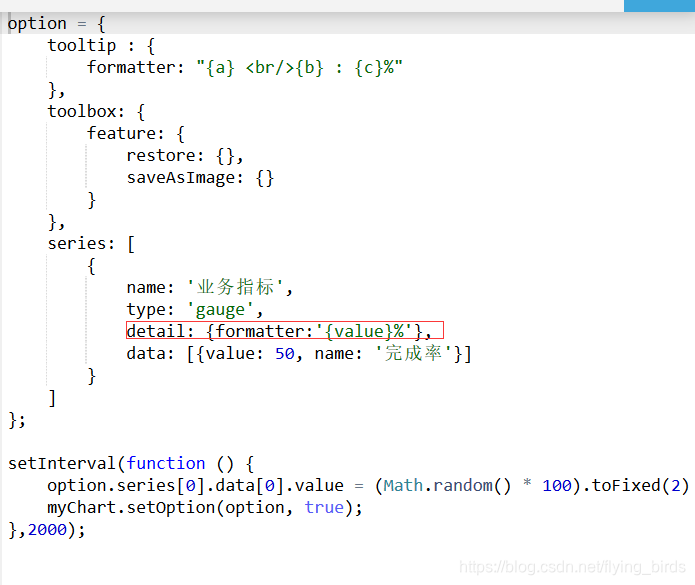
Task: Click the name '业务指标' line
Action: [x=210, y=288]
